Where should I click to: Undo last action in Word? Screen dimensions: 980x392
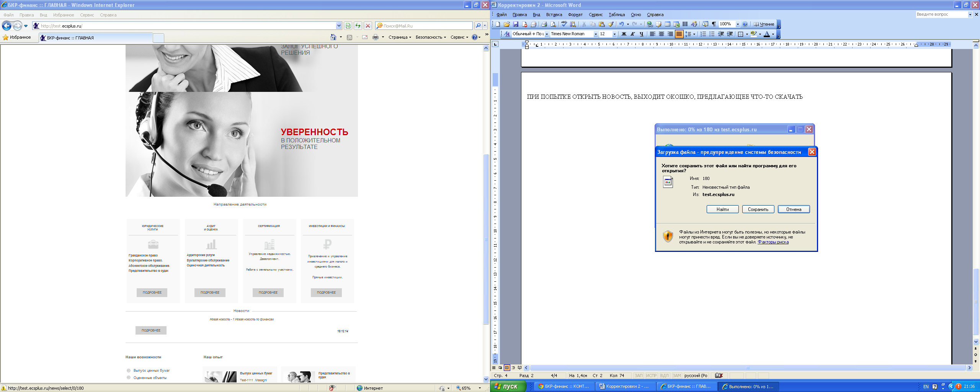click(x=621, y=24)
